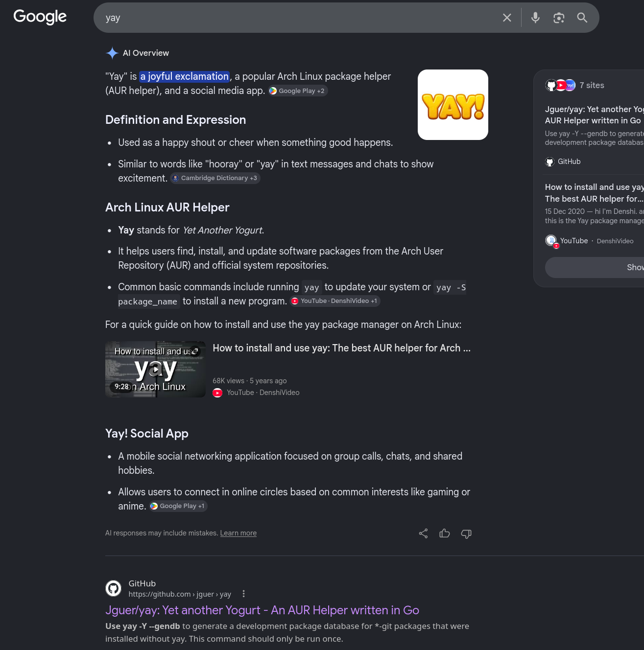Open the 'Jguer/yay: Yet another Yogurt' result link
Screen dimensions: 644x650
(x=262, y=610)
